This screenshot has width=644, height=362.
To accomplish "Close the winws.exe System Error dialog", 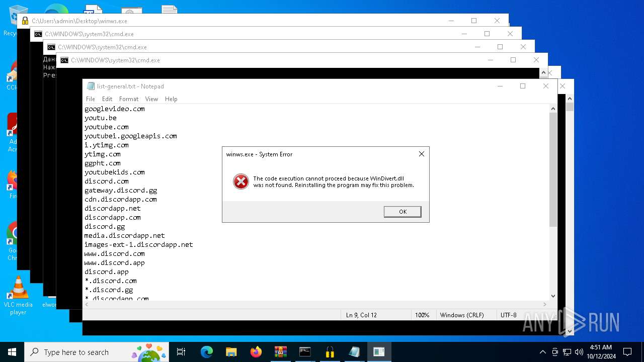I will [x=422, y=154].
